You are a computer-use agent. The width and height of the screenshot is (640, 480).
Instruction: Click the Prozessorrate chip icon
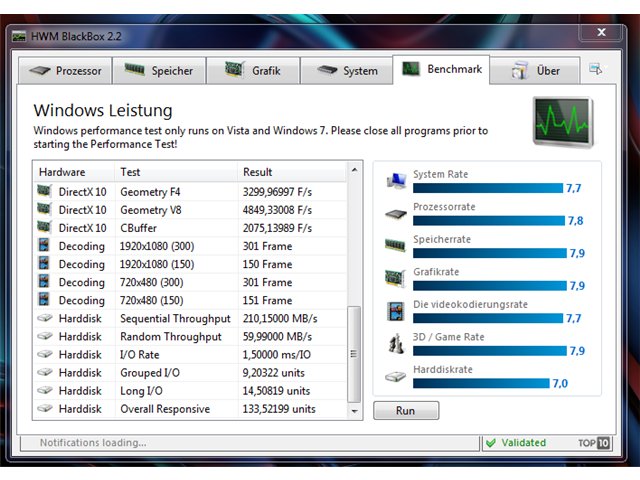[x=396, y=214]
